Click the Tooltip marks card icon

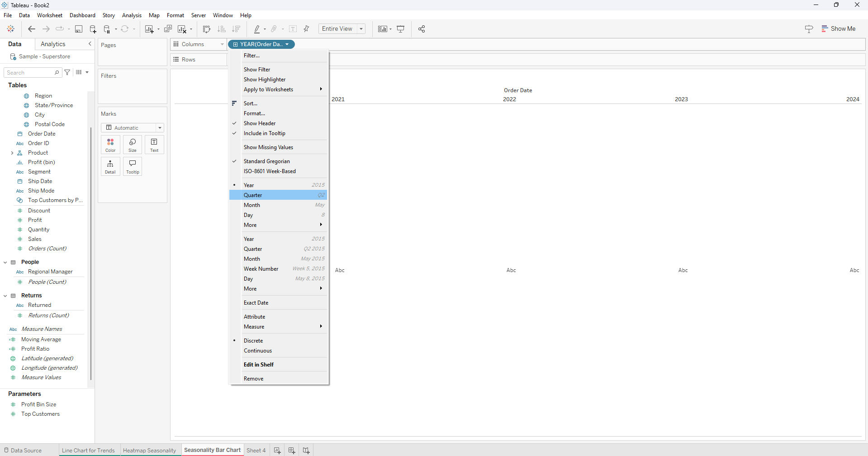[133, 166]
